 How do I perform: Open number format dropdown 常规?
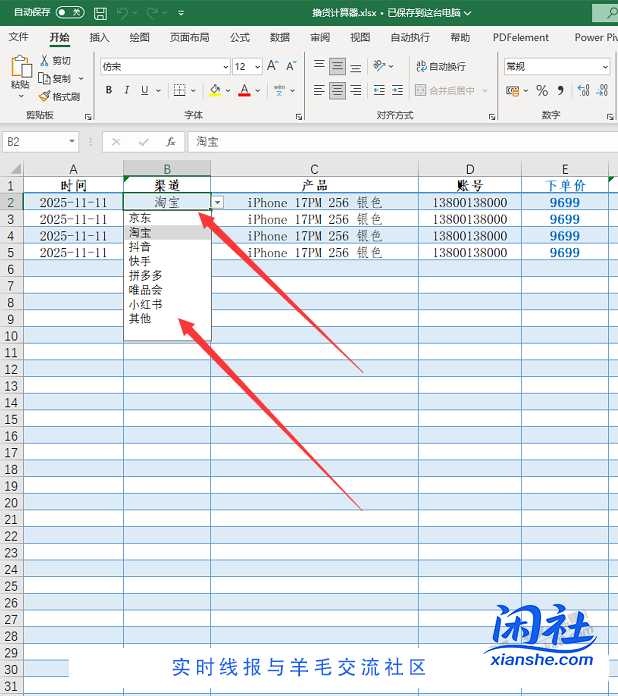[x=605, y=67]
